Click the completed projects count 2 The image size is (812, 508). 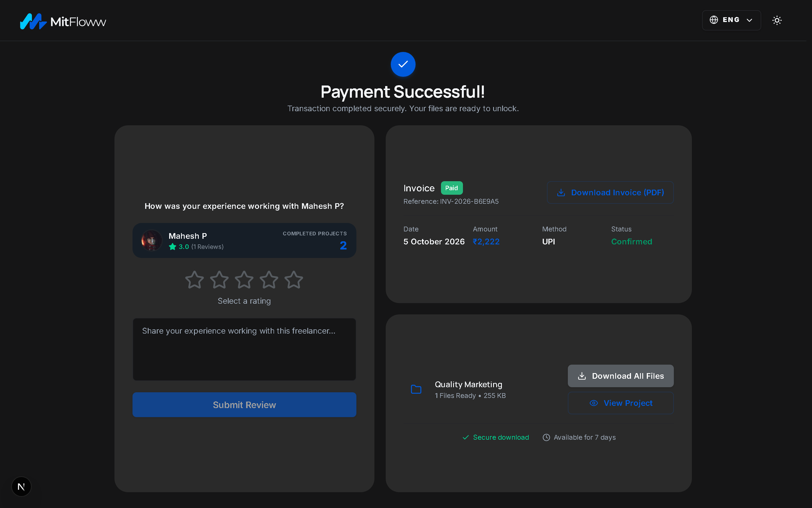click(x=343, y=246)
